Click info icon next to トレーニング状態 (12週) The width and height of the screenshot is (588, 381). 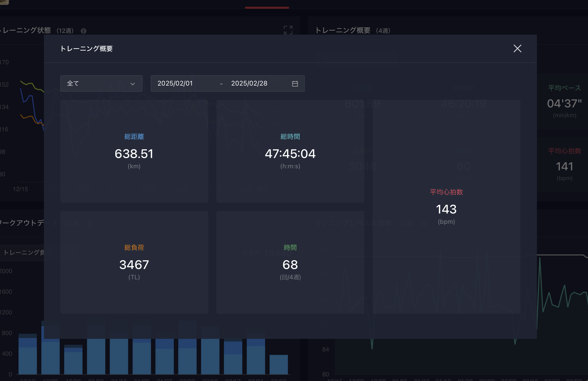pyautogui.click(x=83, y=31)
